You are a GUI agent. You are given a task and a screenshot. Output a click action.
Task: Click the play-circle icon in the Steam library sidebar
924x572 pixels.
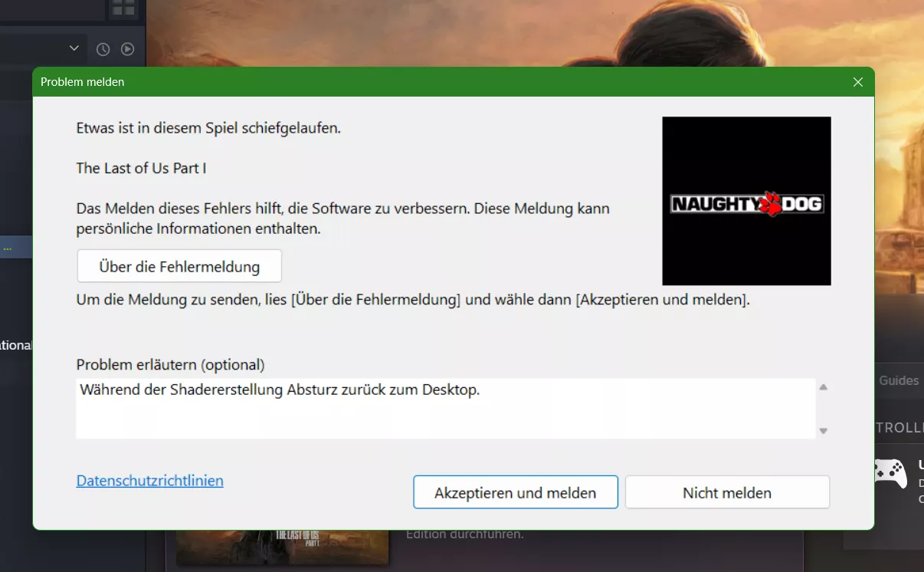(127, 49)
